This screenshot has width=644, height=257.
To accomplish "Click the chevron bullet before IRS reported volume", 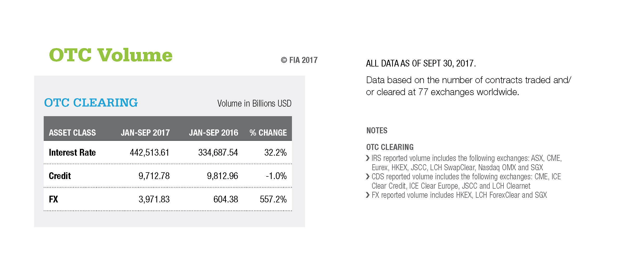I will (367, 158).
